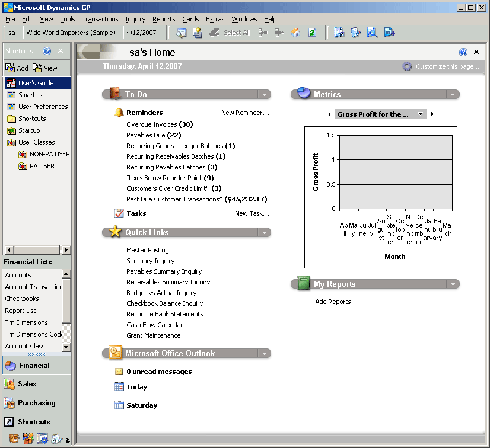The image size is (490, 448).
Task: Open Items Below Reorder Point reminder
Action: [170, 178]
